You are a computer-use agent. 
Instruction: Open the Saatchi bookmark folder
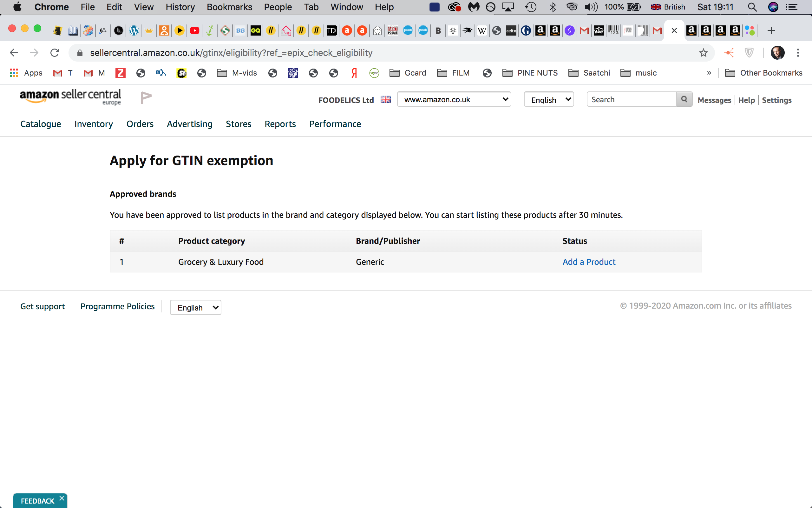click(x=589, y=73)
